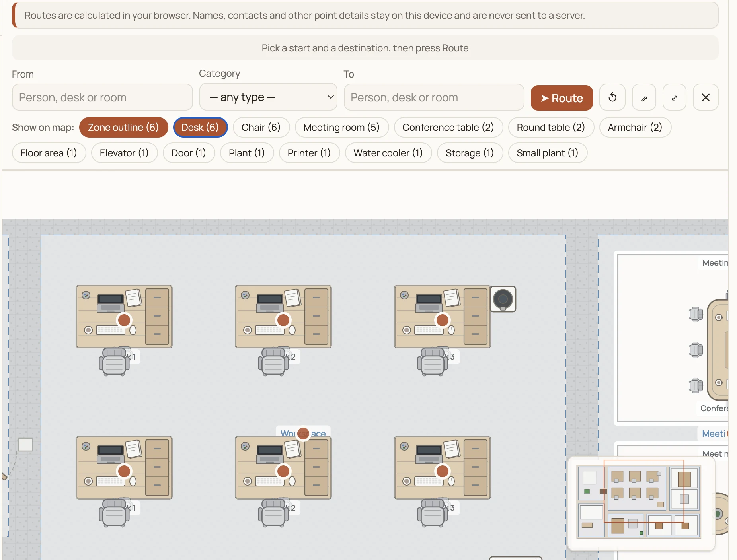Click the bottom-row desk 1 office chair
737x560 pixels.
point(114,513)
